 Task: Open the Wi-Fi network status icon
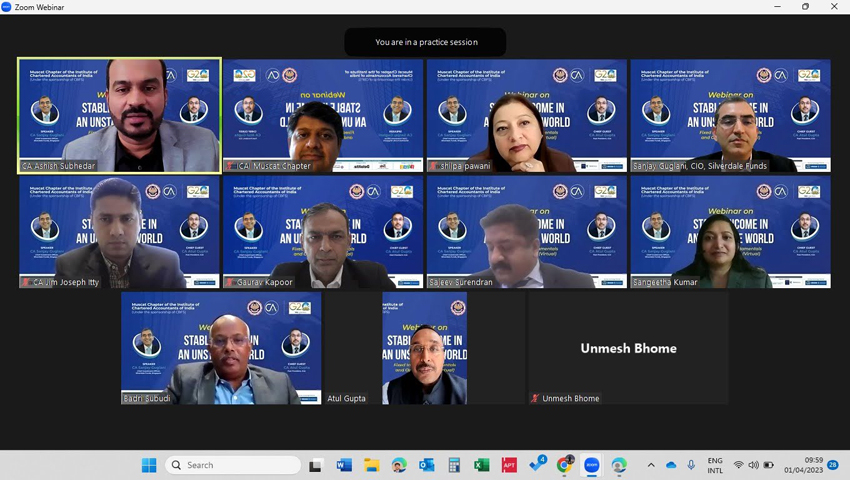(738, 465)
